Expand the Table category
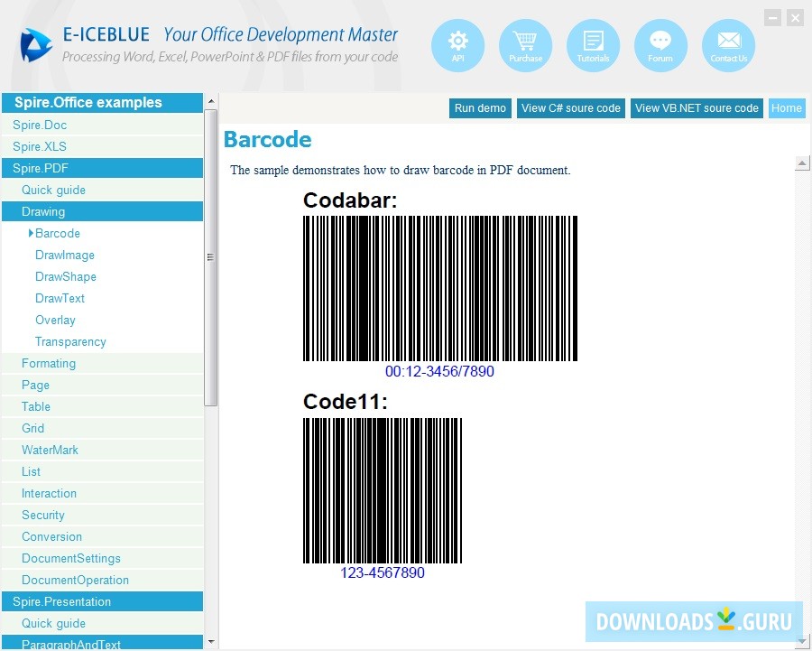 (x=103, y=406)
